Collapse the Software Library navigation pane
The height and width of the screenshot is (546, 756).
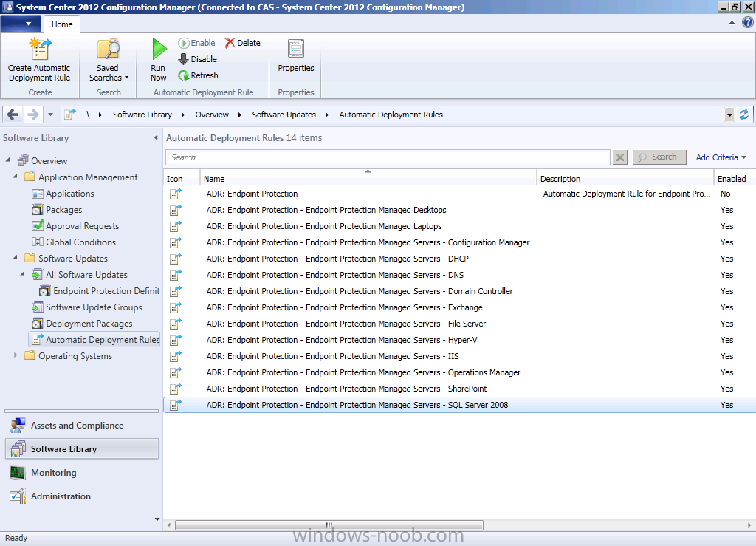tap(156, 138)
